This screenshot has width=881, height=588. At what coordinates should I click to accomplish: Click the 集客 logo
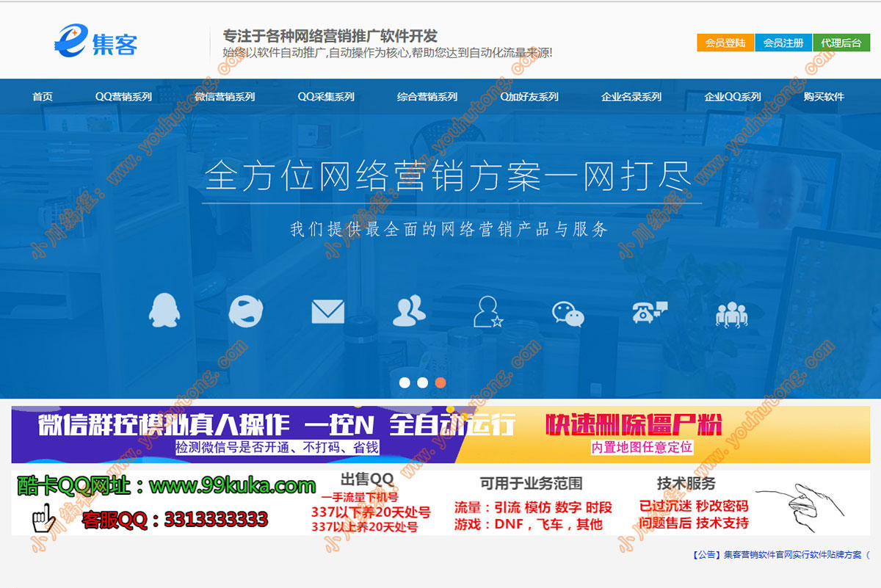coord(95,41)
